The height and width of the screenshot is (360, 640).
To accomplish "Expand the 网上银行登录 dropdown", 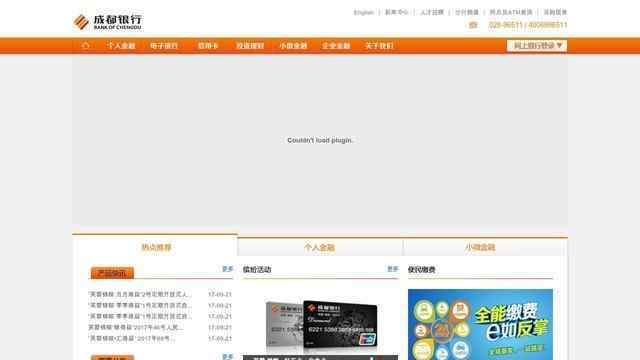I will point(537,46).
